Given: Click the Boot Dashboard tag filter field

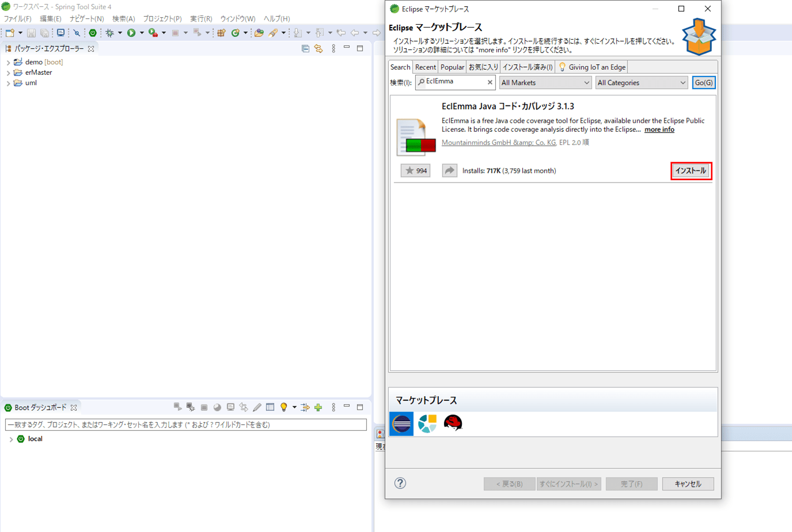Looking at the screenshot, I should (x=186, y=425).
